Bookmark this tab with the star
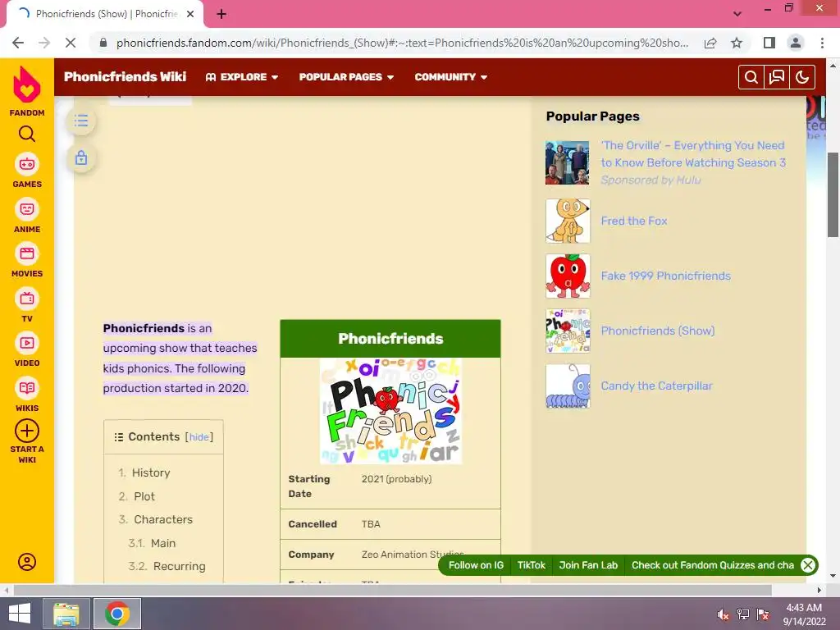Viewport: 840px width, 630px height. (x=737, y=43)
